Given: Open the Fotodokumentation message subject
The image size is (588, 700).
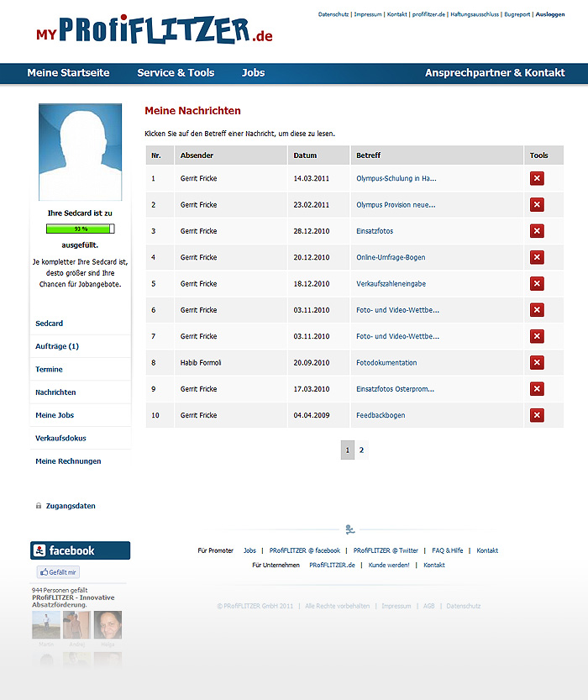Looking at the screenshot, I should pos(386,363).
